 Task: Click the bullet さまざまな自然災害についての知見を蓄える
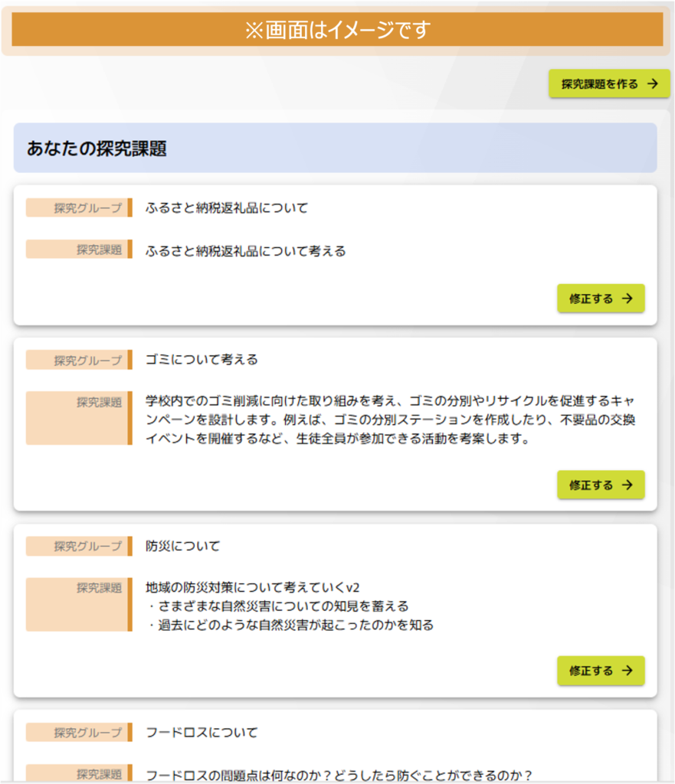click(277, 606)
